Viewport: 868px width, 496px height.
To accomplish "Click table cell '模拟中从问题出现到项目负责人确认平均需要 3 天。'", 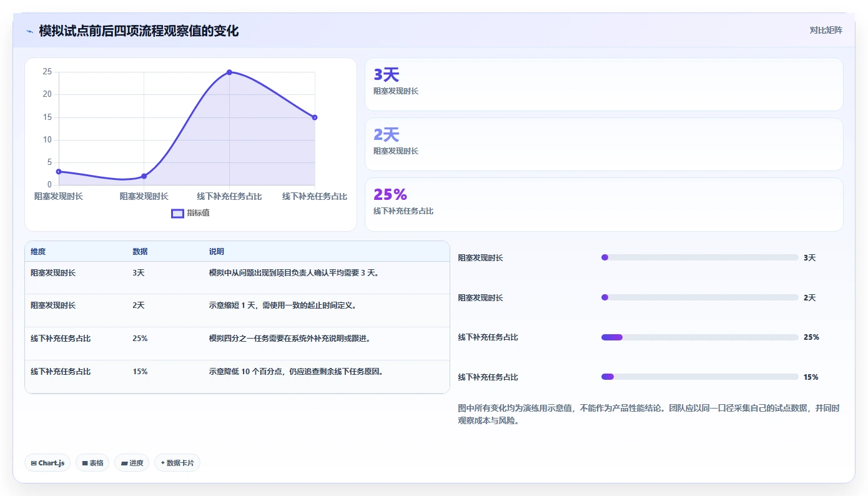I will [294, 273].
